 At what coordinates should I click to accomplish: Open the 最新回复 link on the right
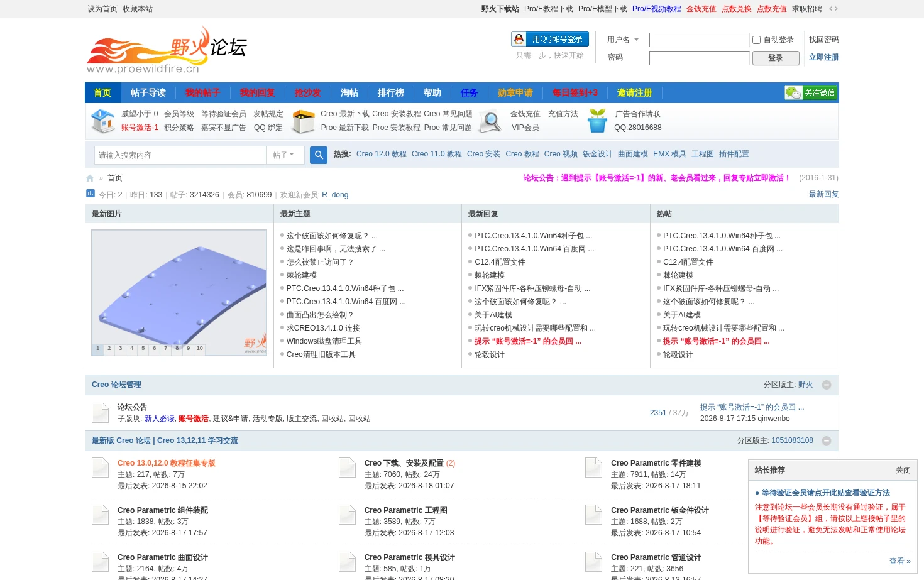[824, 194]
